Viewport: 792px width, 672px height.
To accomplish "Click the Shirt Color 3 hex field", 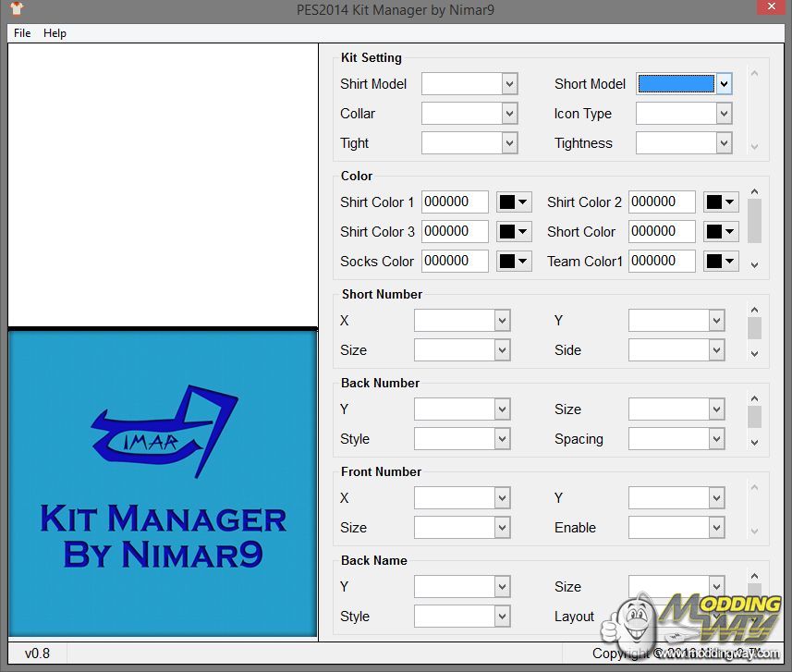I will click(x=455, y=232).
